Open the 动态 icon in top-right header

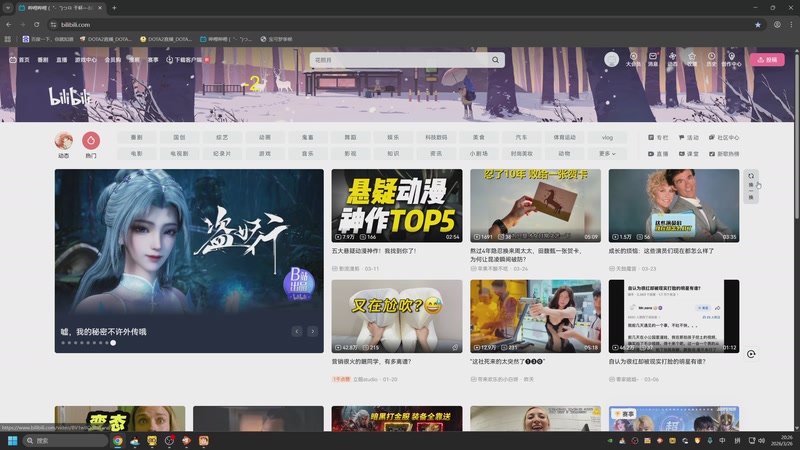[672, 59]
